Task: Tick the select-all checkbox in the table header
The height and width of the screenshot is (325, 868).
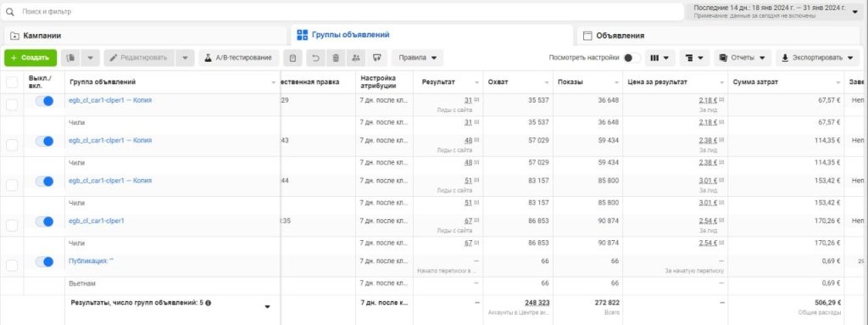Action: tap(12, 82)
